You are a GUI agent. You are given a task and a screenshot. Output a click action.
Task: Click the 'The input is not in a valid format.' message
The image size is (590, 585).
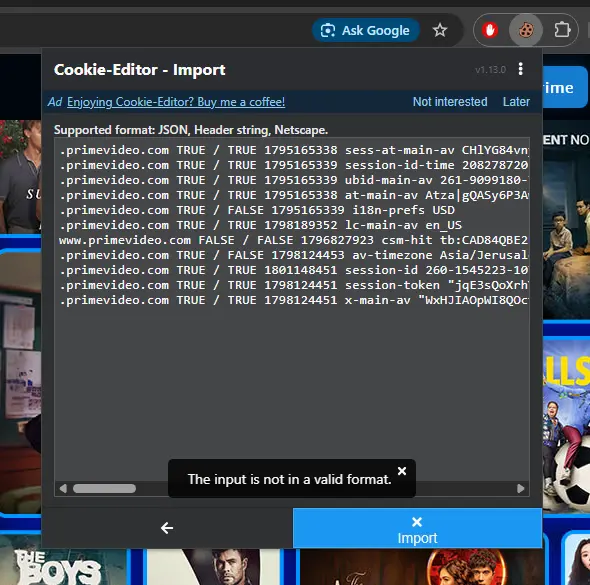coord(289,479)
